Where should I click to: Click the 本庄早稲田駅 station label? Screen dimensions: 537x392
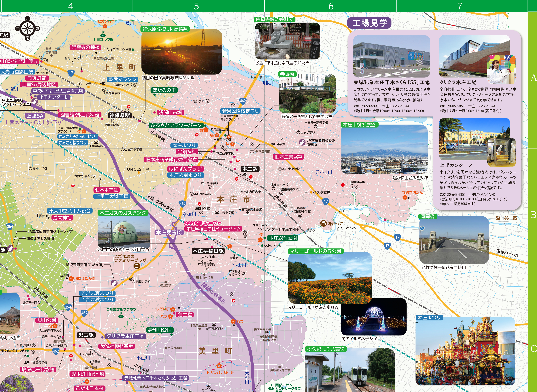point(208,251)
